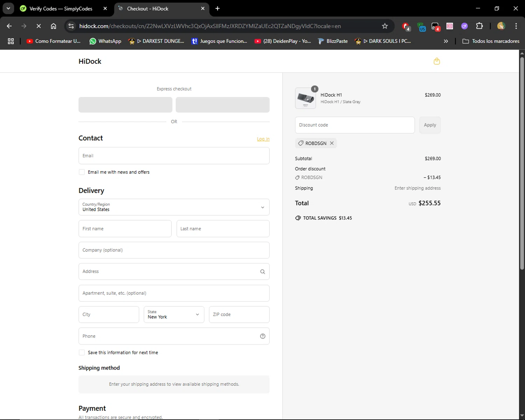Open Juegos que Funcion... bookmark
Image resolution: width=525 pixels, height=420 pixels.
(x=219, y=41)
